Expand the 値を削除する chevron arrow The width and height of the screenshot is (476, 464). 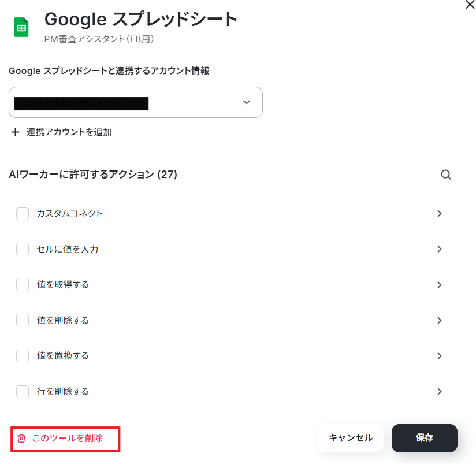point(439,320)
